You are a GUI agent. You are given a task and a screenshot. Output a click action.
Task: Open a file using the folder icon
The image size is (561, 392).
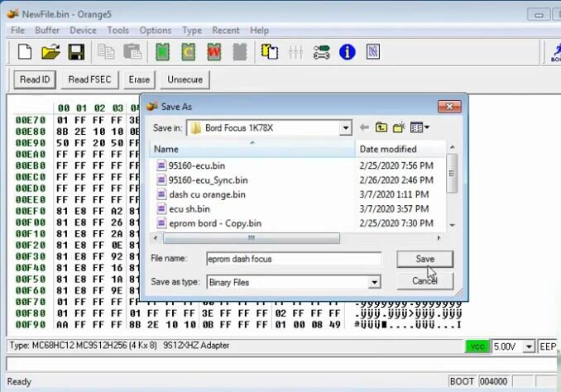(x=50, y=52)
